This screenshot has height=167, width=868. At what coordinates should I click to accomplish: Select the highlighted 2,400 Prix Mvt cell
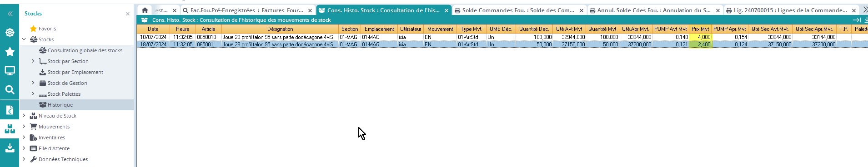click(700, 44)
